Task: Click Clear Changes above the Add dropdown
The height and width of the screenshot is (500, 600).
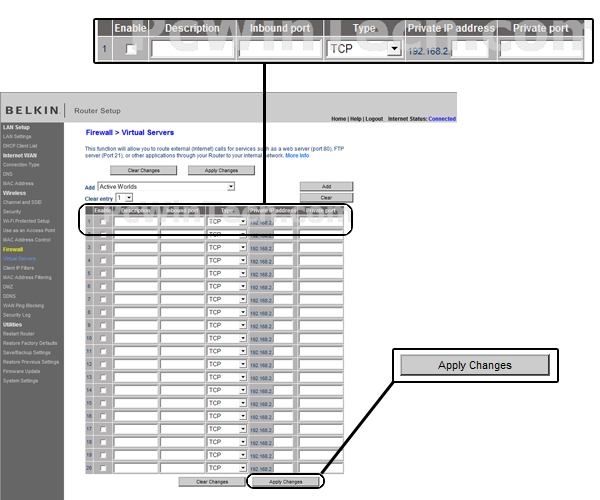Action: point(144,171)
